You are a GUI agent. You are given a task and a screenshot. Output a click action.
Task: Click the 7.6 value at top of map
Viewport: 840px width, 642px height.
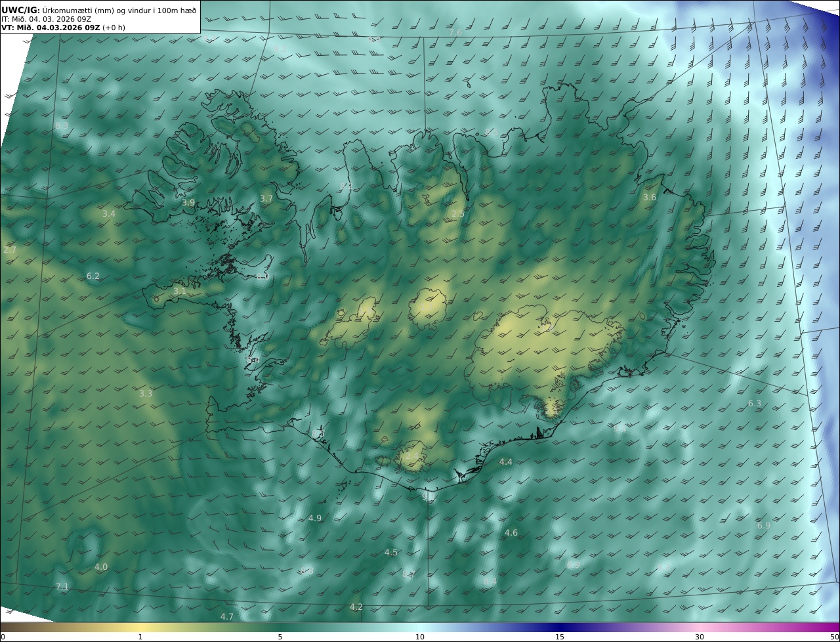click(455, 33)
